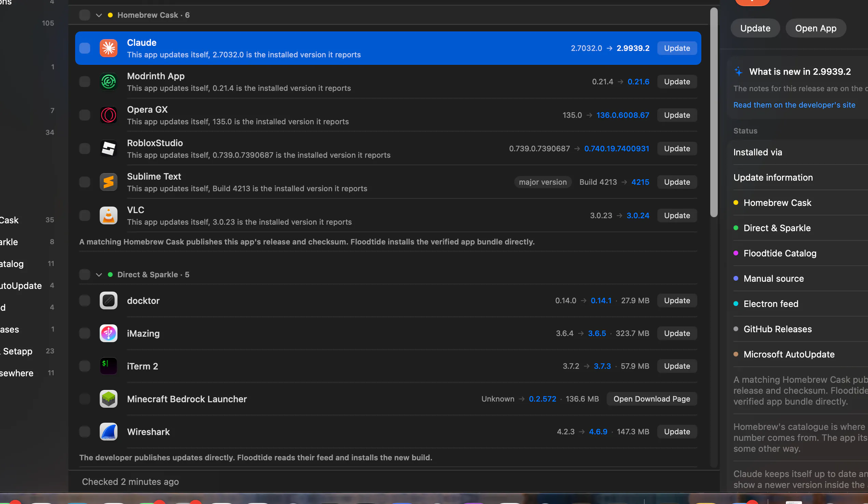Click the Claude app icon

(109, 48)
